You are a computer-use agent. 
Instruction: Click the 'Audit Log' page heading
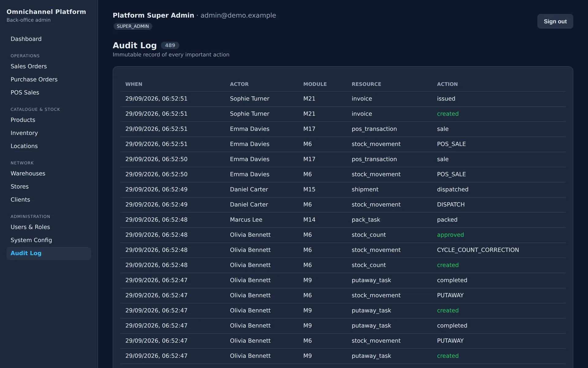134,45
